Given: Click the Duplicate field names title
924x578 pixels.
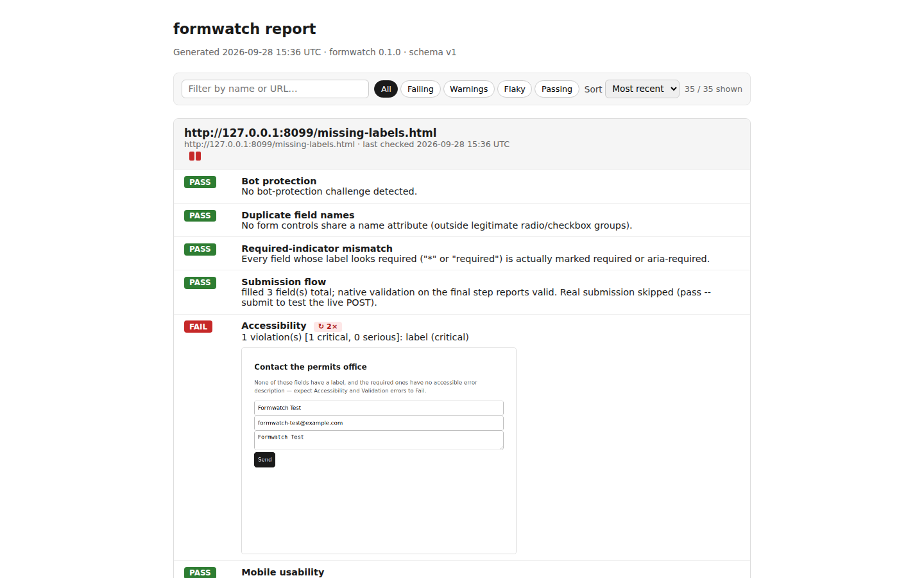Looking at the screenshot, I should click(298, 215).
